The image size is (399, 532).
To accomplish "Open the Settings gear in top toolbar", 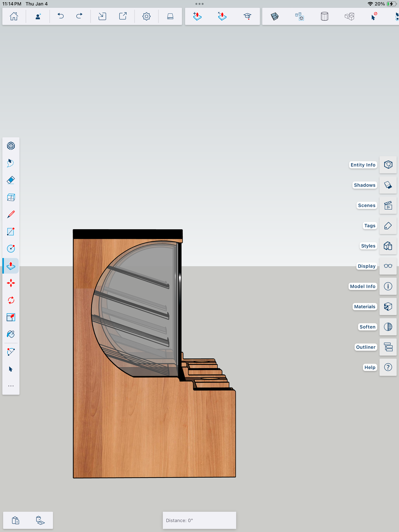I will pos(146,16).
